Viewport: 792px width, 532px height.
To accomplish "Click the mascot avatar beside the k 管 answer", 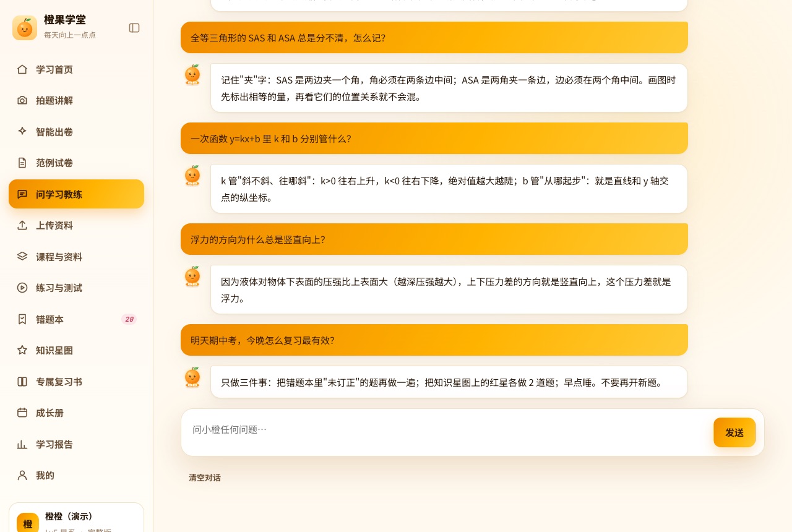I will click(192, 176).
